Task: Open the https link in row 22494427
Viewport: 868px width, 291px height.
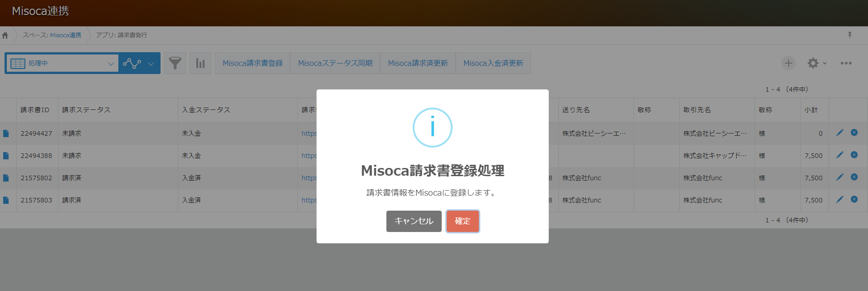Action: click(x=309, y=133)
